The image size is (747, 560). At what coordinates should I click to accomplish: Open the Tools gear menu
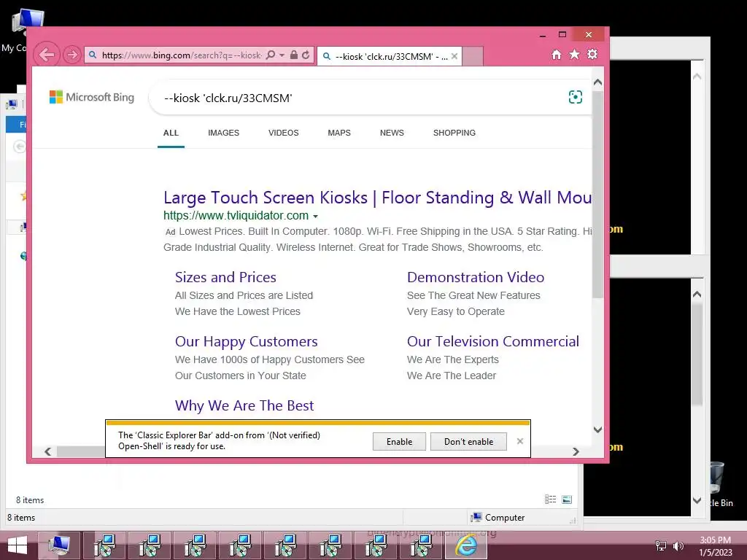coord(592,54)
